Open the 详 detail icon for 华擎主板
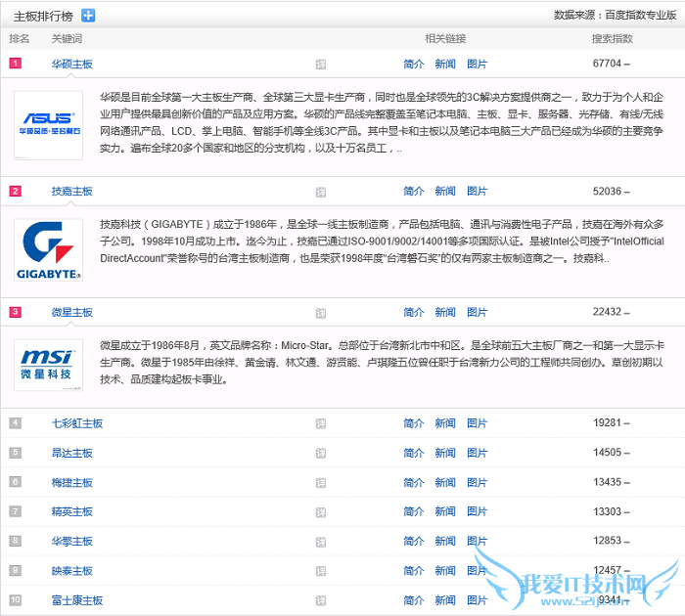685x616 pixels. 321,542
